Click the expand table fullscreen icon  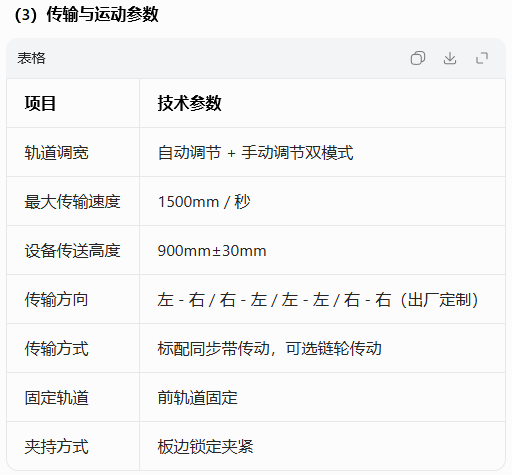482,58
